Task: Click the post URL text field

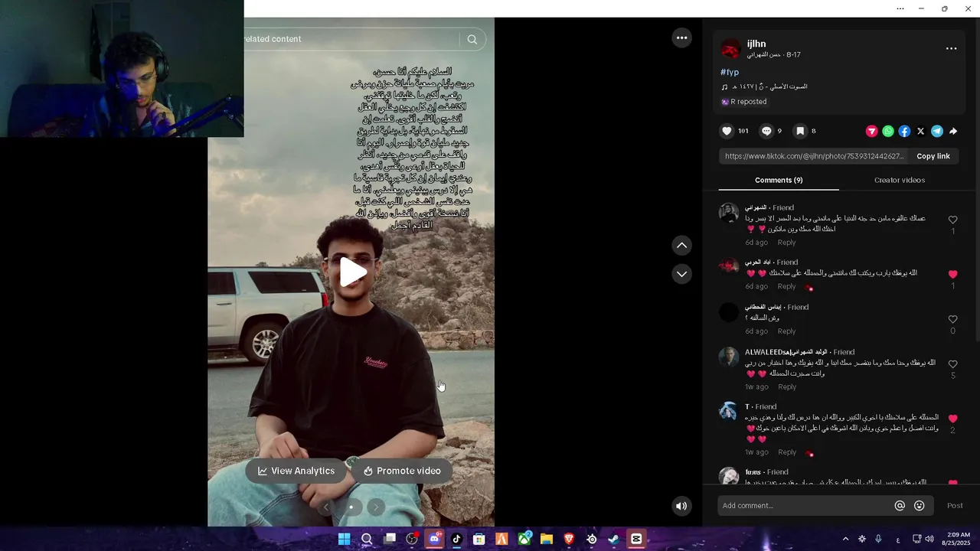Action: (814, 156)
